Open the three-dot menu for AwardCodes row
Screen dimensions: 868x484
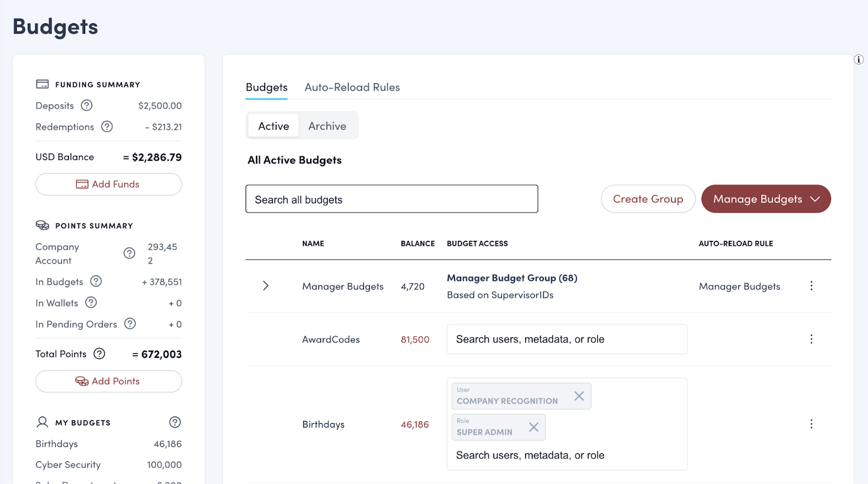pos(811,339)
